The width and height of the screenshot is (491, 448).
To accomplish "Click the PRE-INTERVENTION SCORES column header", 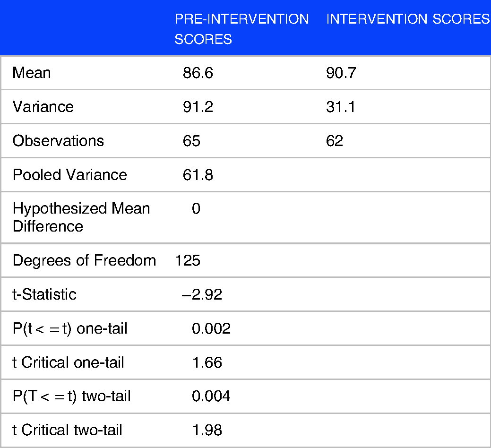I will click(x=242, y=29).
